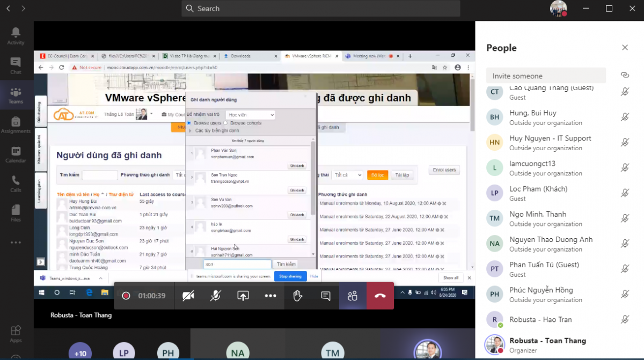Hang up the call
644x360 pixels.
pyautogui.click(x=380, y=296)
